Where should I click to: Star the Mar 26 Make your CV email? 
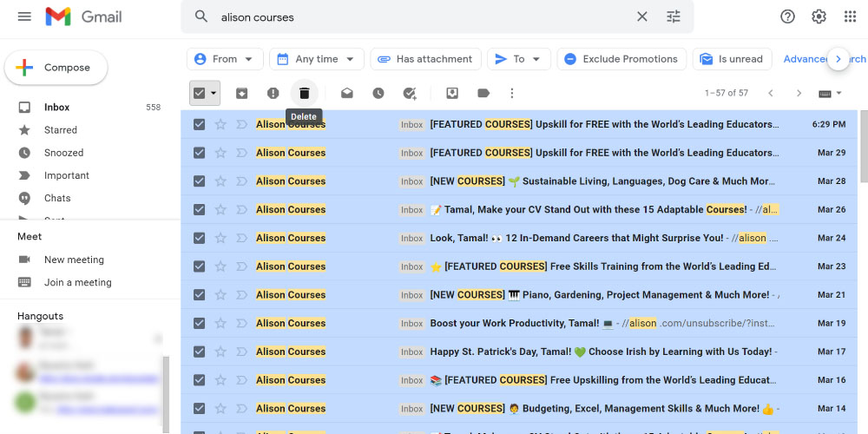(220, 210)
